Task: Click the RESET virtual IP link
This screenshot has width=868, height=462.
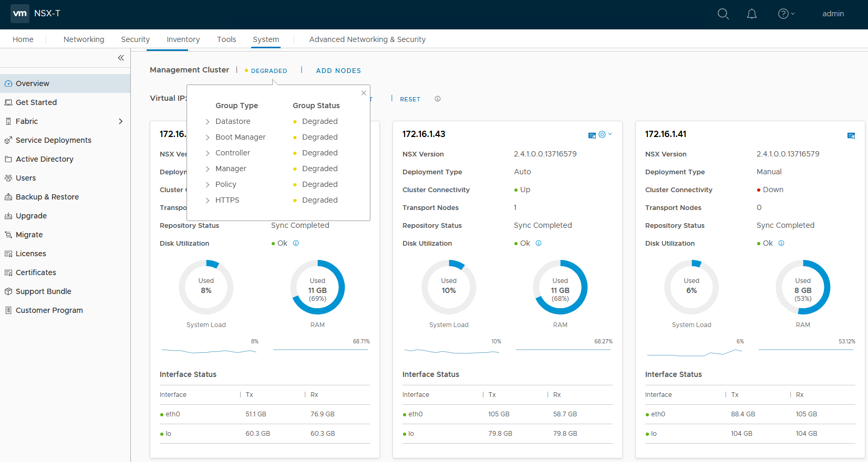Action: click(x=410, y=99)
